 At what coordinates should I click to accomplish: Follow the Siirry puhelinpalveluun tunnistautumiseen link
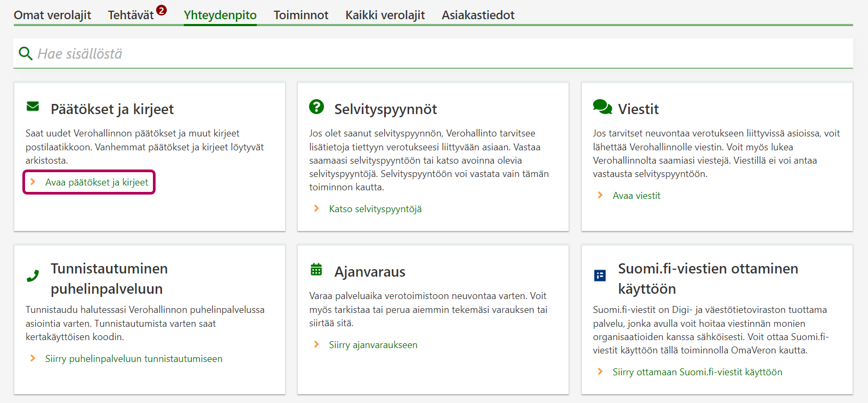134,359
